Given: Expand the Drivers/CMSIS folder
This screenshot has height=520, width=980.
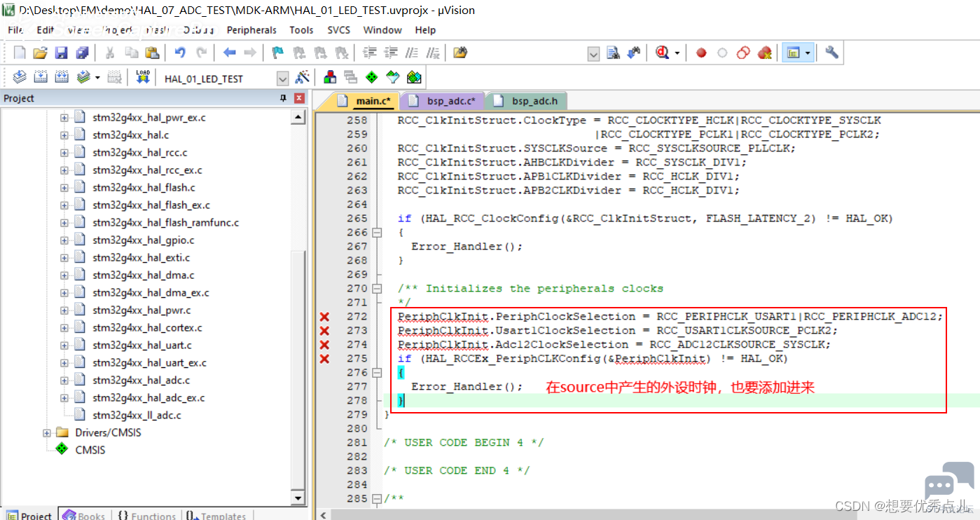Looking at the screenshot, I should click(47, 432).
